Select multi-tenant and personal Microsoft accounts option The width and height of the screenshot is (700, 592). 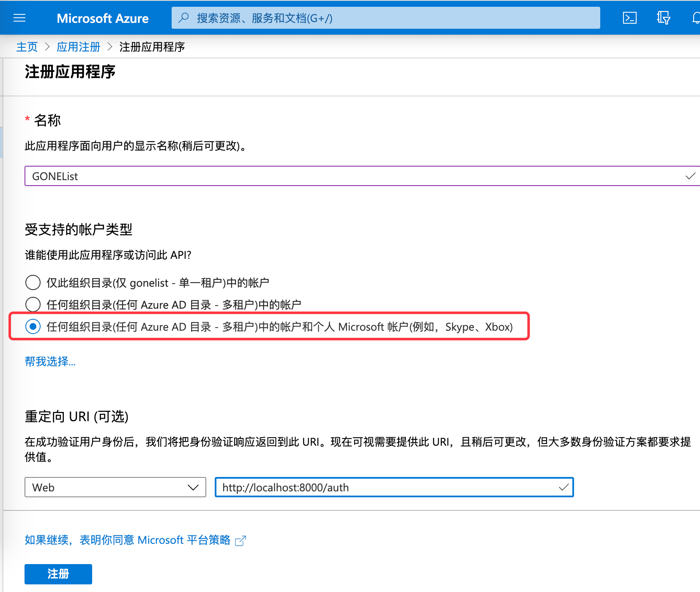(33, 326)
